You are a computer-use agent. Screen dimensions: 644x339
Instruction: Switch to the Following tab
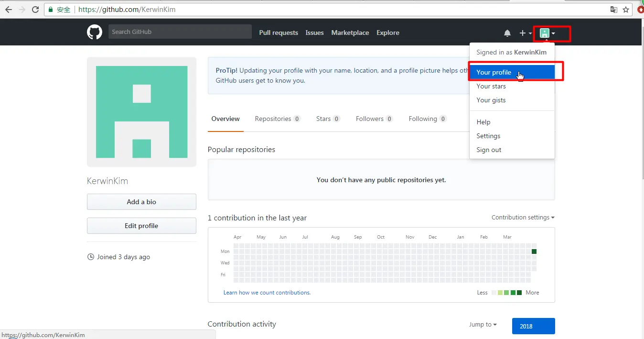pyautogui.click(x=428, y=119)
